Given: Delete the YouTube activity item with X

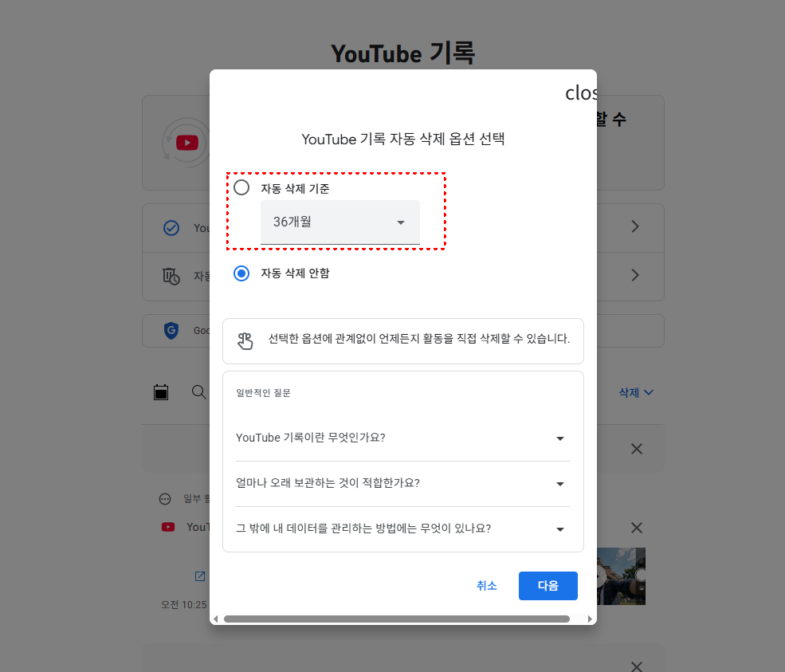Looking at the screenshot, I should point(636,528).
